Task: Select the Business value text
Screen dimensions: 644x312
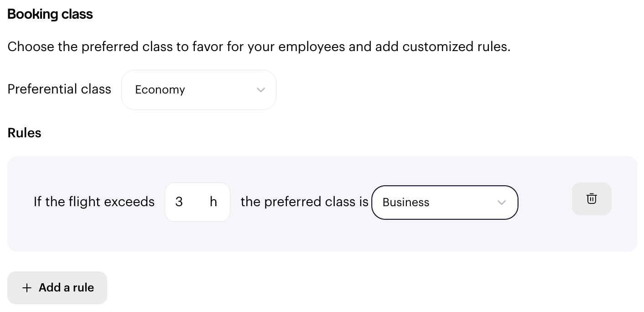Action: tap(406, 203)
